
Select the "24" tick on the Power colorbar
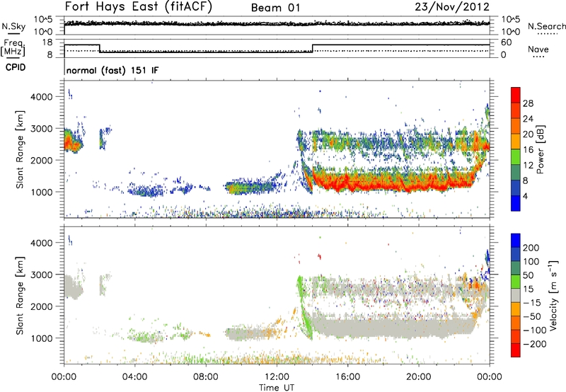tap(528, 119)
